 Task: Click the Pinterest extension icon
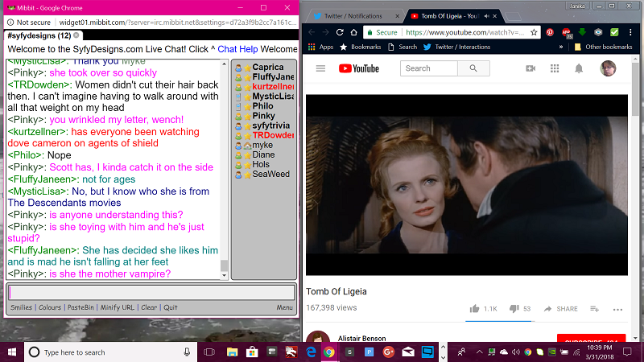click(550, 32)
